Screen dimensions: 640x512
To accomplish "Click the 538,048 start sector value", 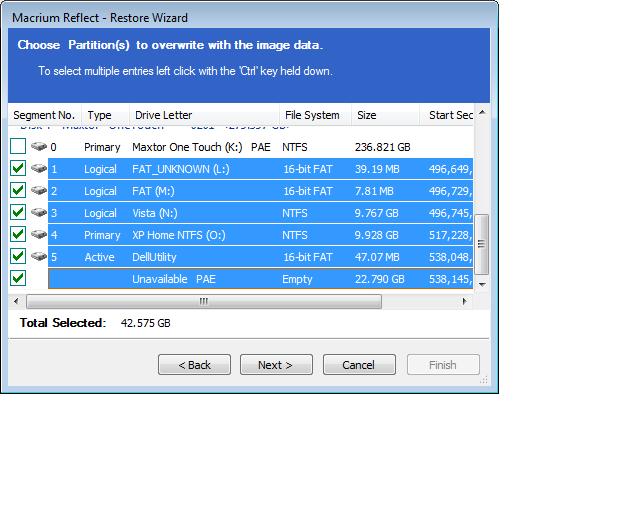I will [451, 257].
